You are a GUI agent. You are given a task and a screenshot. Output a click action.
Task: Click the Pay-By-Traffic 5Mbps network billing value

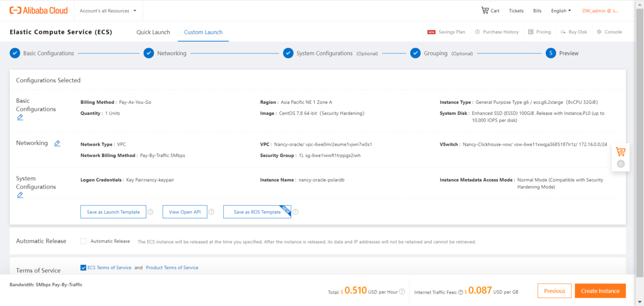click(163, 155)
